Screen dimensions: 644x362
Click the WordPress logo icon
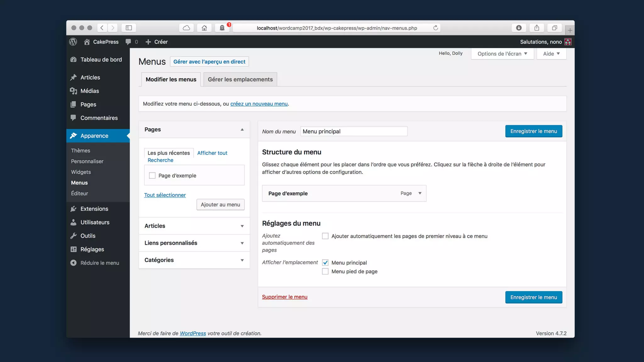pos(73,42)
